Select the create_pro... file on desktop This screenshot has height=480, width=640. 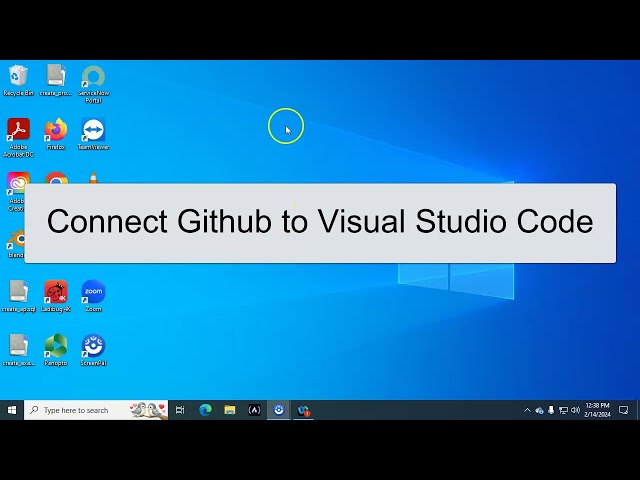click(56, 80)
